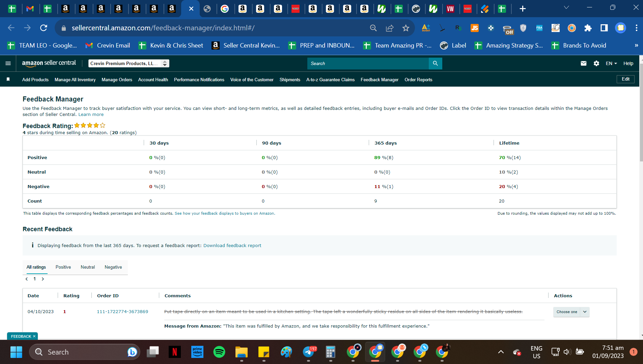Open the Seller Central hamburger menu
The height and width of the screenshot is (364, 643).
pyautogui.click(x=8, y=63)
